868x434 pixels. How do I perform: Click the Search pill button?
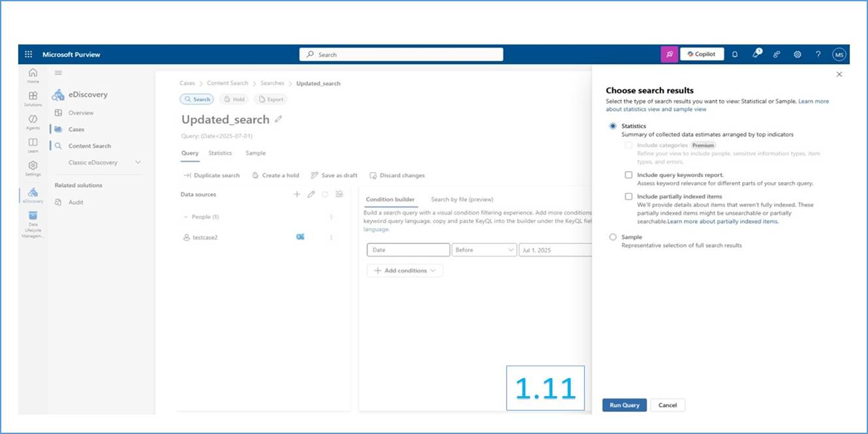(197, 99)
